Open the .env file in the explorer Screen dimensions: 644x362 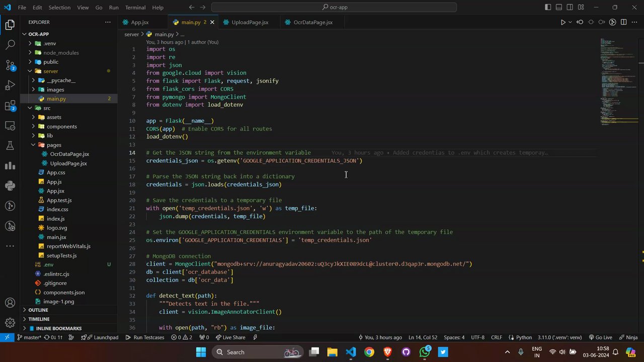tap(48, 264)
